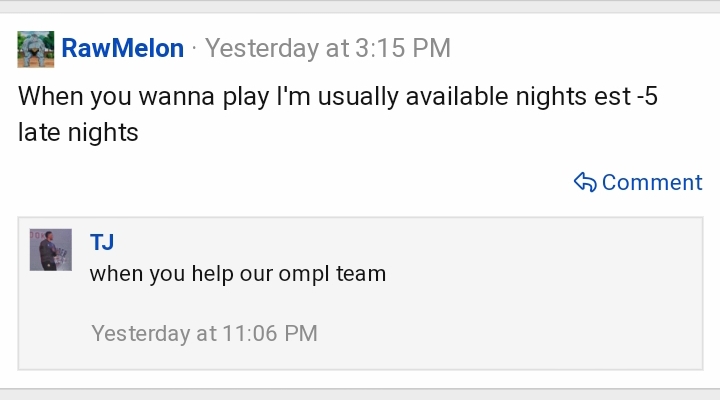
Task: Select the Yesterday at 11:06 PM timestamp
Action: pyautogui.click(x=204, y=333)
